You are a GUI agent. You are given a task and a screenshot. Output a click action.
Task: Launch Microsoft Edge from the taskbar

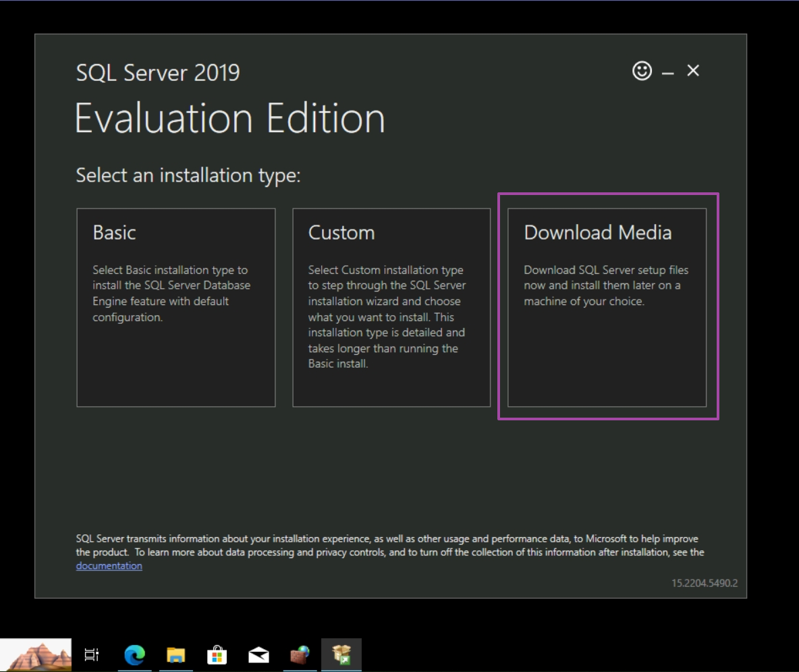[134, 654]
